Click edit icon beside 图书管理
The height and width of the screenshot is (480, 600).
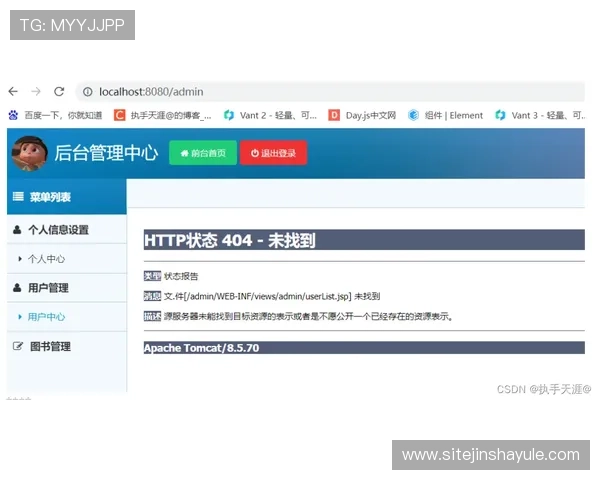click(x=18, y=346)
